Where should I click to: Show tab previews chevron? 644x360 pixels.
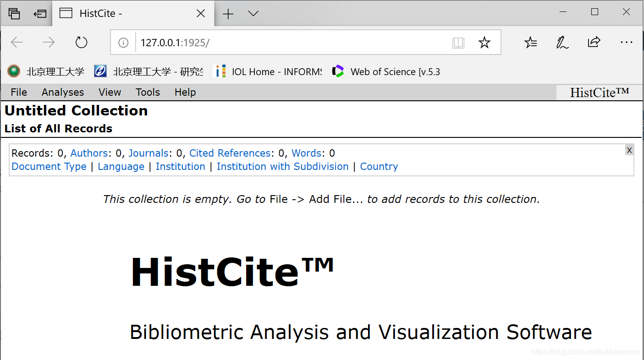point(253,14)
